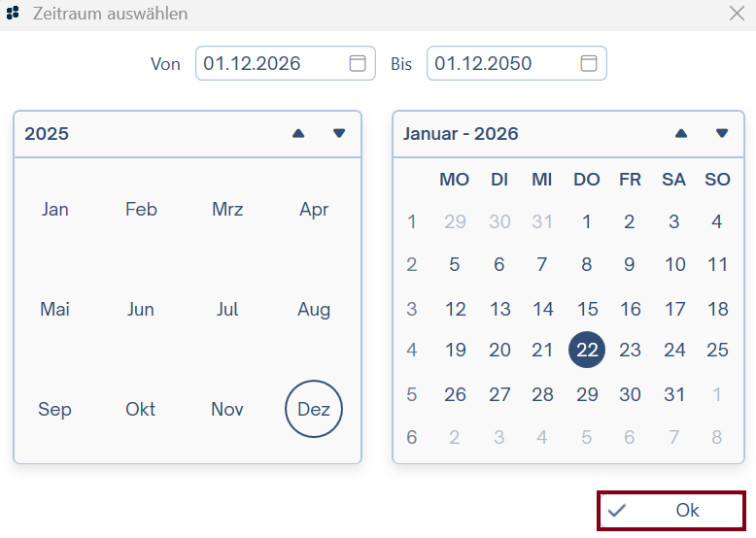The height and width of the screenshot is (538, 756).
Task: Click the Von date input field
Action: (x=270, y=63)
